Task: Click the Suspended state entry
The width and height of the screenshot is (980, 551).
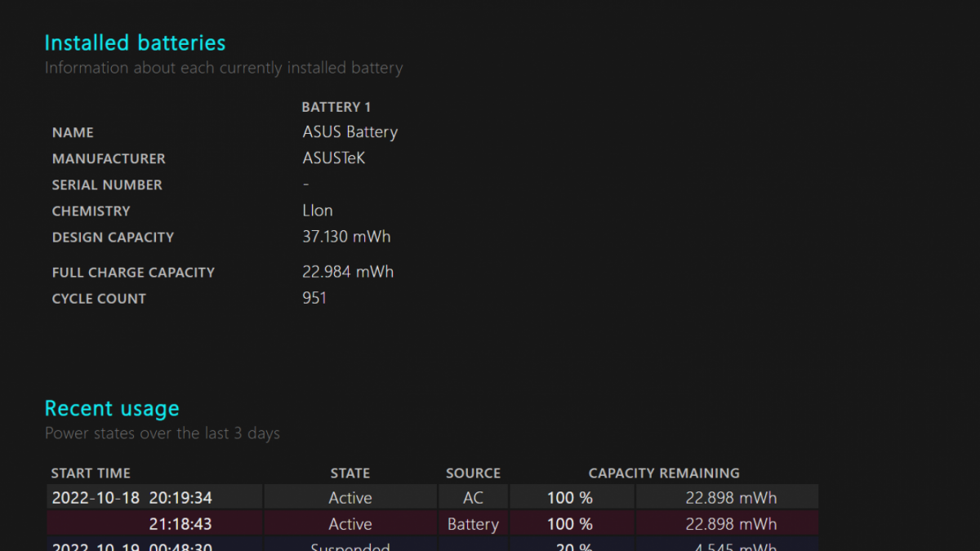Action: [x=350, y=545]
